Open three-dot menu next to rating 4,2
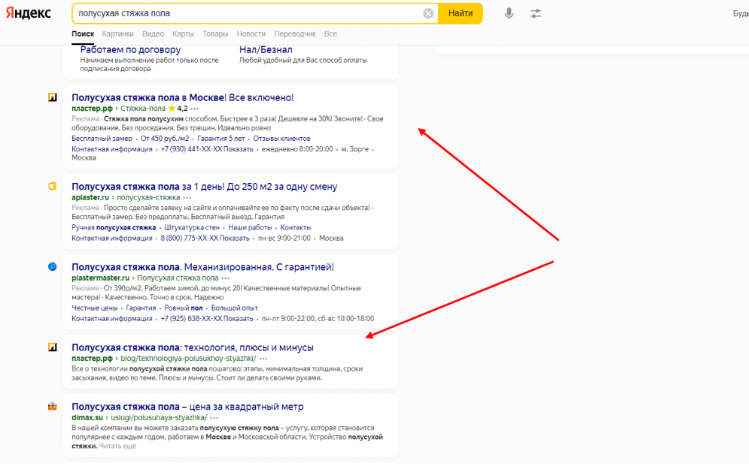The width and height of the screenshot is (749, 464). pyautogui.click(x=194, y=108)
